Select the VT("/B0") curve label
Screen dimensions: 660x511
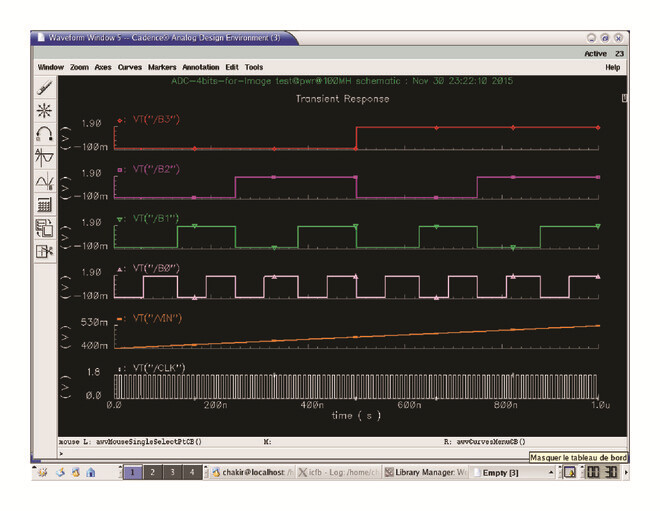156,268
